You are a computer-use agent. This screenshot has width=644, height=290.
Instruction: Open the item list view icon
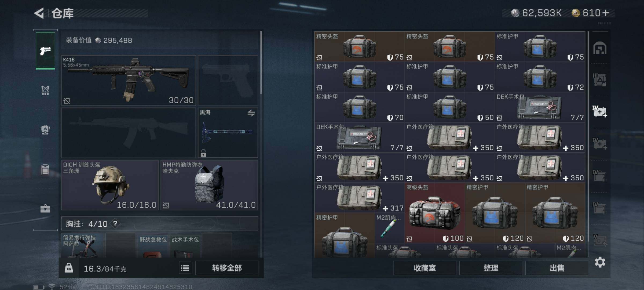click(185, 268)
